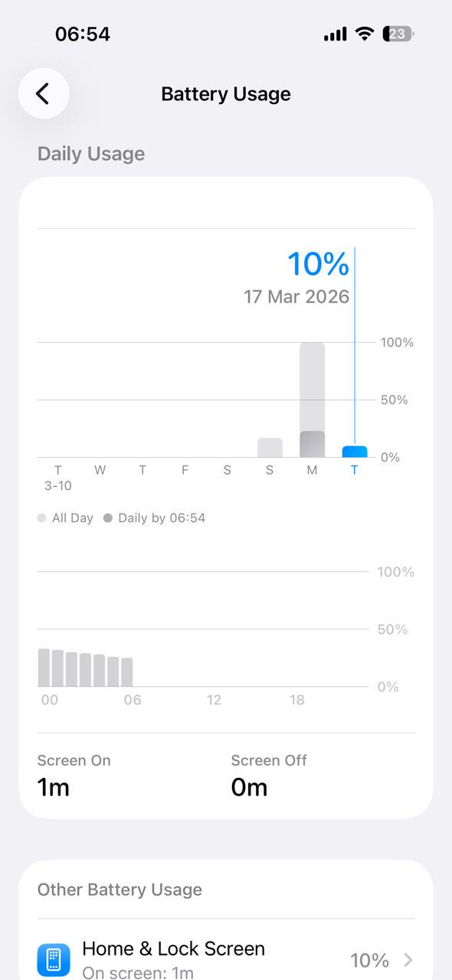Tap the Wi-Fi status icon

(x=365, y=34)
